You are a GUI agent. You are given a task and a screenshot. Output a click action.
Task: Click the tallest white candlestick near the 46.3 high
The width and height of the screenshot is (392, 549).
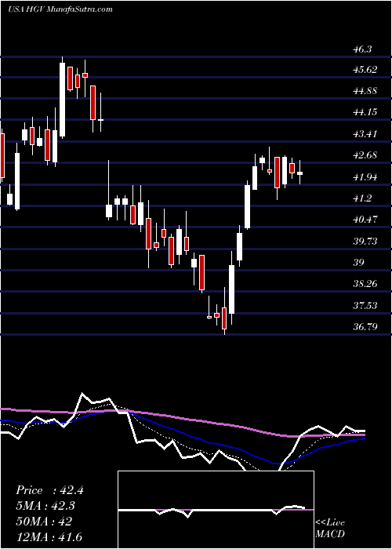point(62,99)
